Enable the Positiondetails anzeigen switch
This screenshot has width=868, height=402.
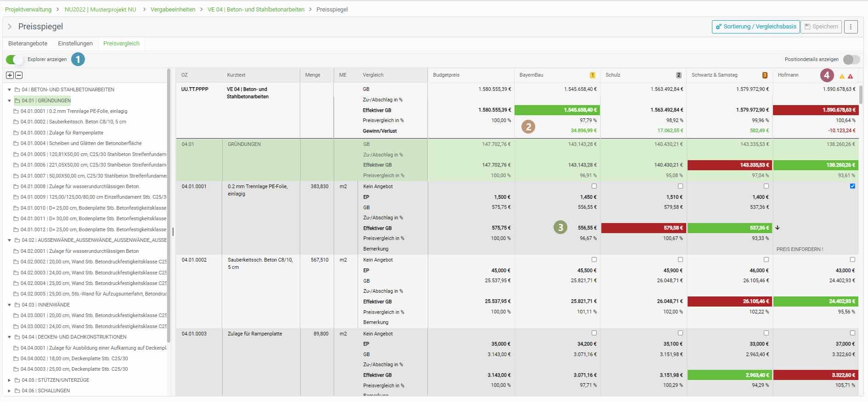(x=851, y=60)
